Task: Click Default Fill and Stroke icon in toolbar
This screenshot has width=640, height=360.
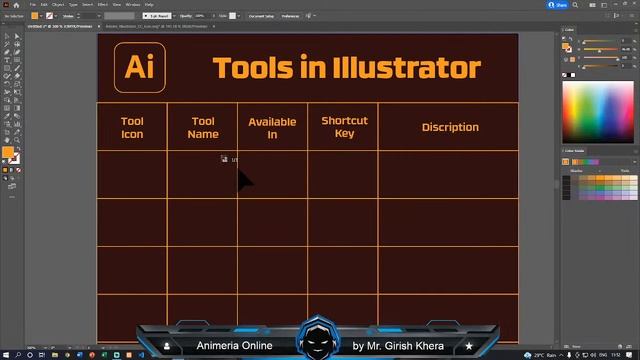Action: tap(4, 161)
